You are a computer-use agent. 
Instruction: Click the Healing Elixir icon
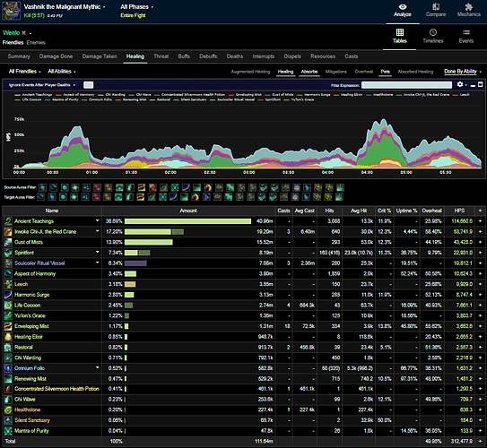click(x=8, y=337)
